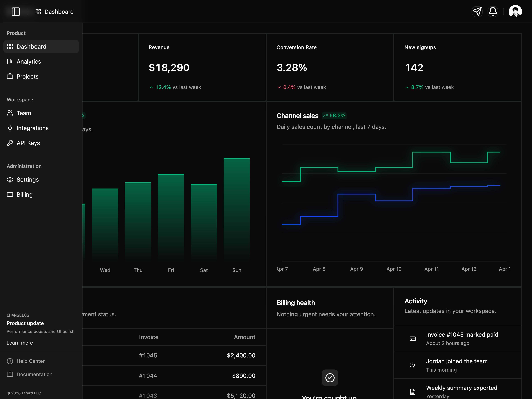Open the Analytics page
The height and width of the screenshot is (399, 532).
pyautogui.click(x=41, y=62)
